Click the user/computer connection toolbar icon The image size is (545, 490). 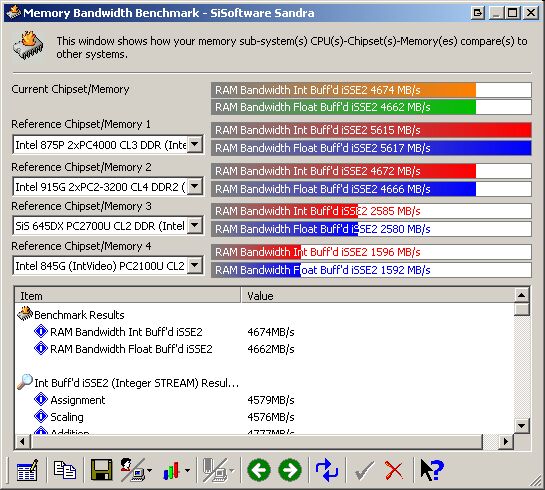[x=133, y=470]
